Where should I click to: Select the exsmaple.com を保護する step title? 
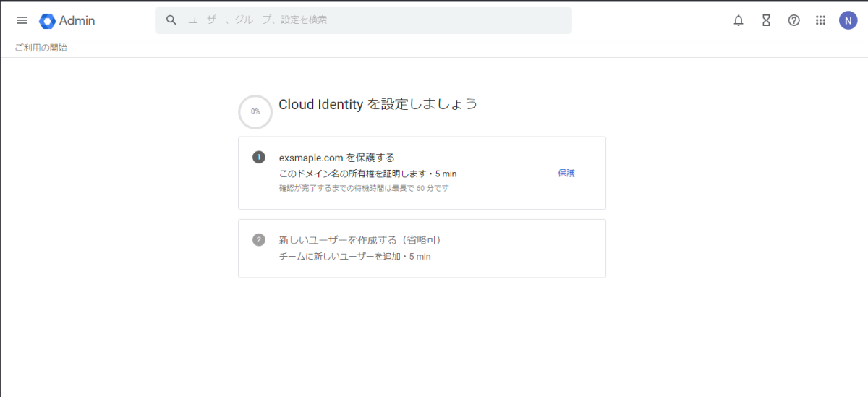pyautogui.click(x=337, y=157)
